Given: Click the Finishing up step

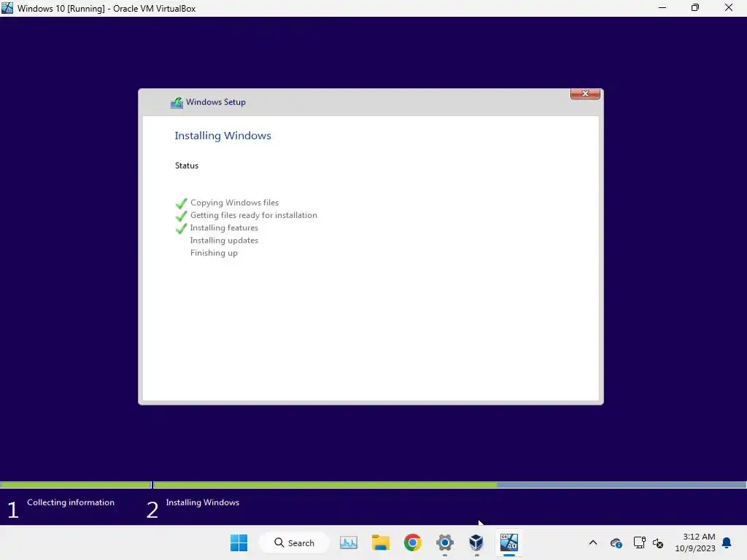Looking at the screenshot, I should point(214,253).
